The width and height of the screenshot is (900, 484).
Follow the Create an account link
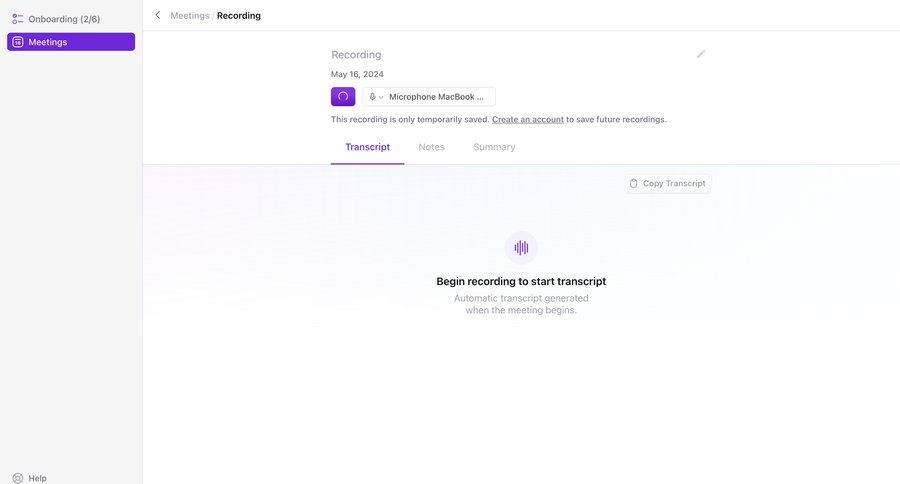coord(527,119)
